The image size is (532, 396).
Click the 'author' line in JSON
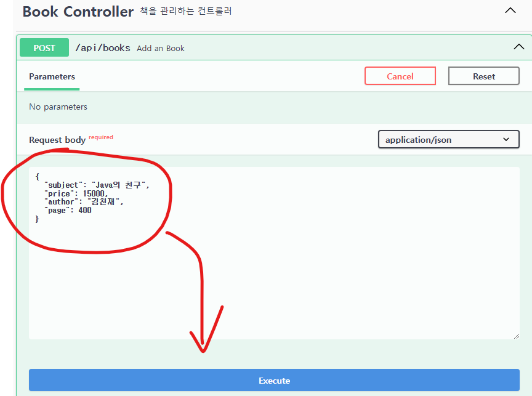84,201
